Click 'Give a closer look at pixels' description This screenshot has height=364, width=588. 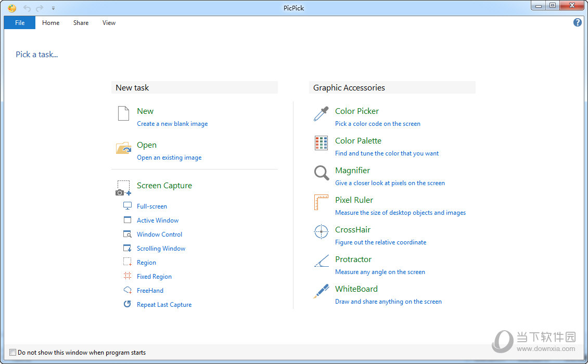(x=390, y=183)
